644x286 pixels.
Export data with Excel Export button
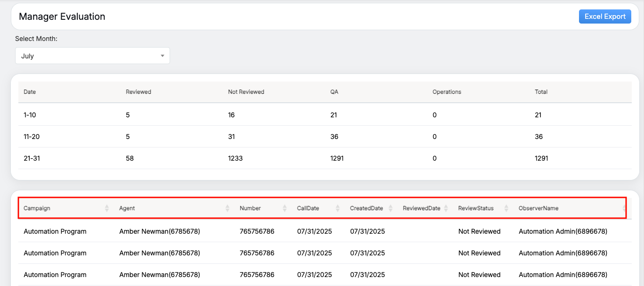[605, 16]
